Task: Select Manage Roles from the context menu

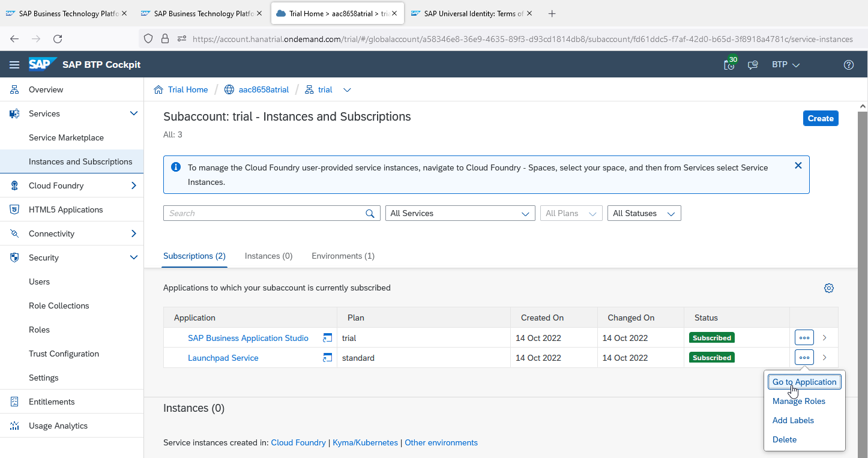Action: pyautogui.click(x=798, y=401)
